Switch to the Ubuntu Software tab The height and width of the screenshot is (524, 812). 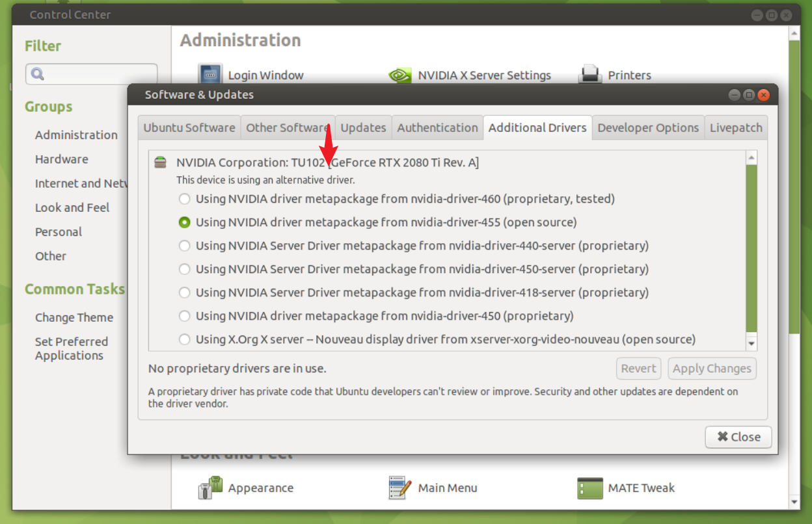pos(189,127)
